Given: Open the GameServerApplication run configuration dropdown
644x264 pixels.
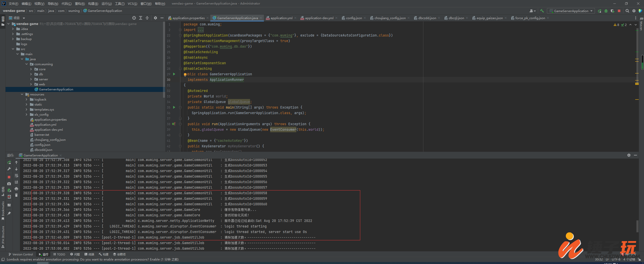Looking at the screenshot, I should (x=571, y=11).
